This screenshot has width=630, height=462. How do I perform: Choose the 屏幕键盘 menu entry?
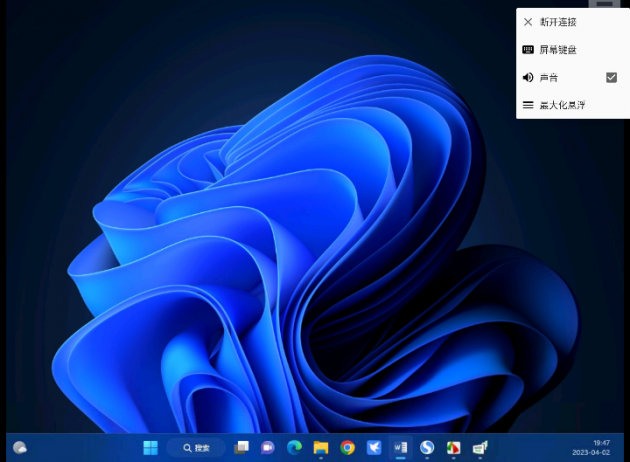[x=558, y=50]
